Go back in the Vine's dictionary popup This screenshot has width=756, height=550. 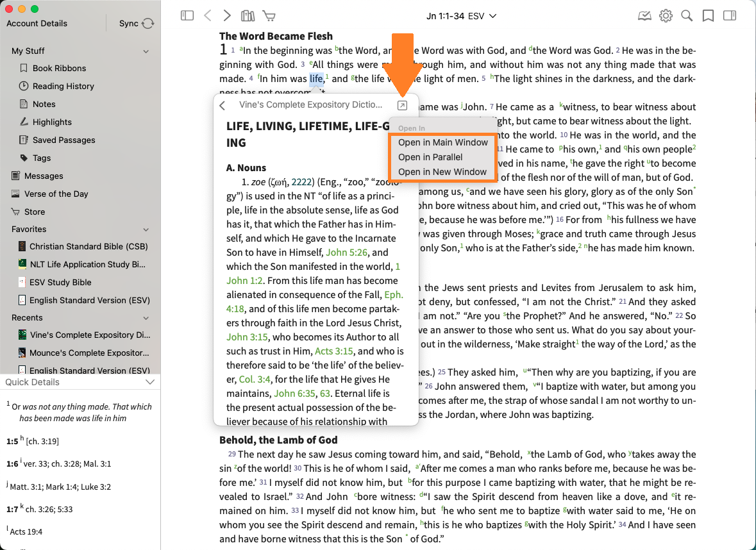(x=223, y=106)
